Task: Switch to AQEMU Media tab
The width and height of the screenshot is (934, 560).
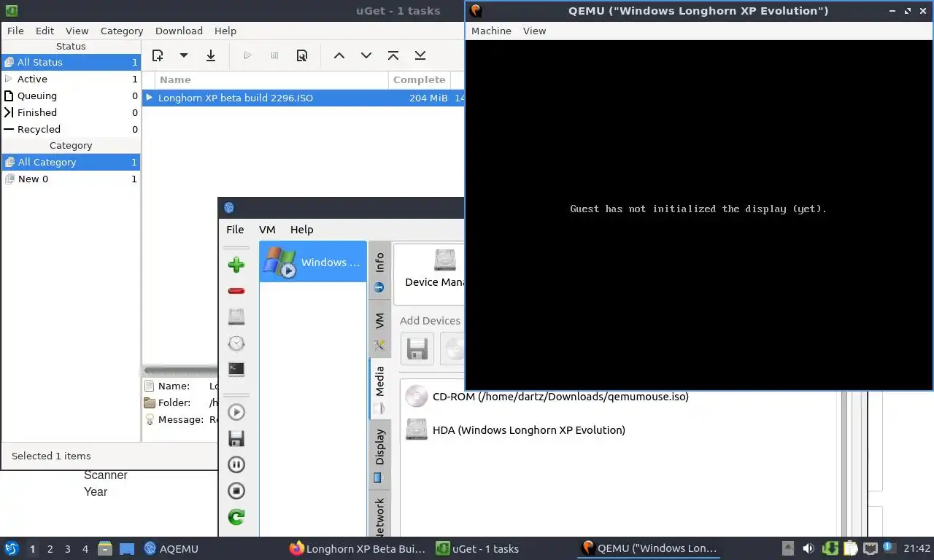Action: point(379,389)
